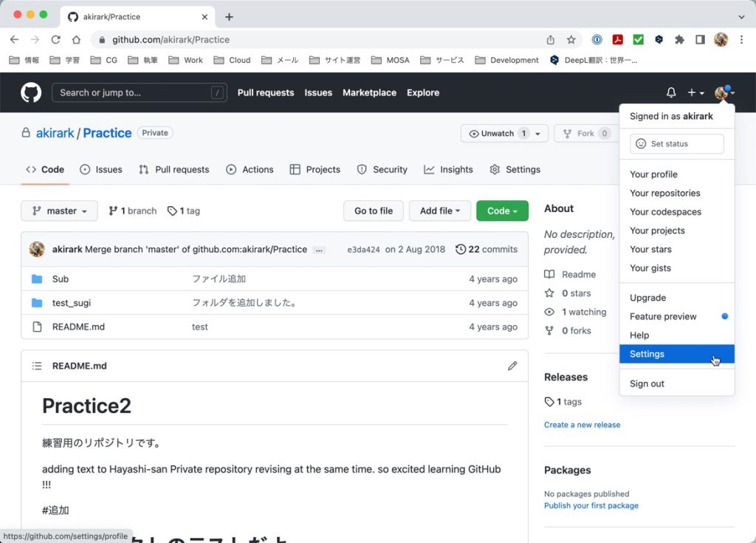Choose Your profile menu item
This screenshot has height=543, width=756.
(677, 174)
